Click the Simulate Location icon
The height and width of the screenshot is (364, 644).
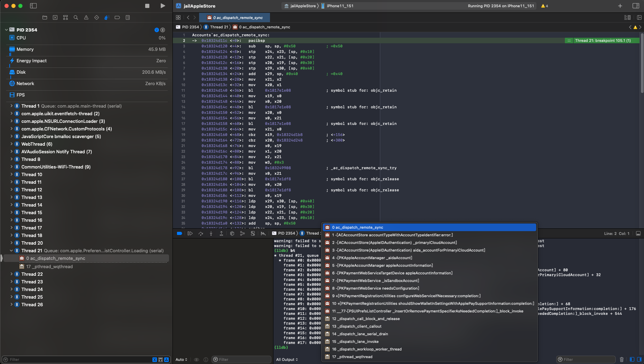point(263,234)
